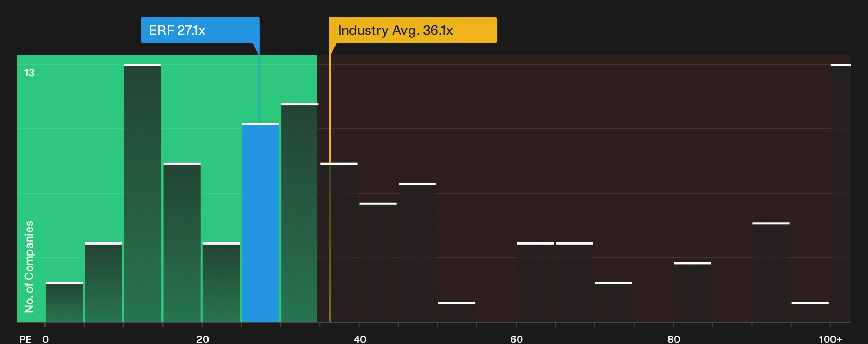Select the green bar for PE 20-25

221,282
